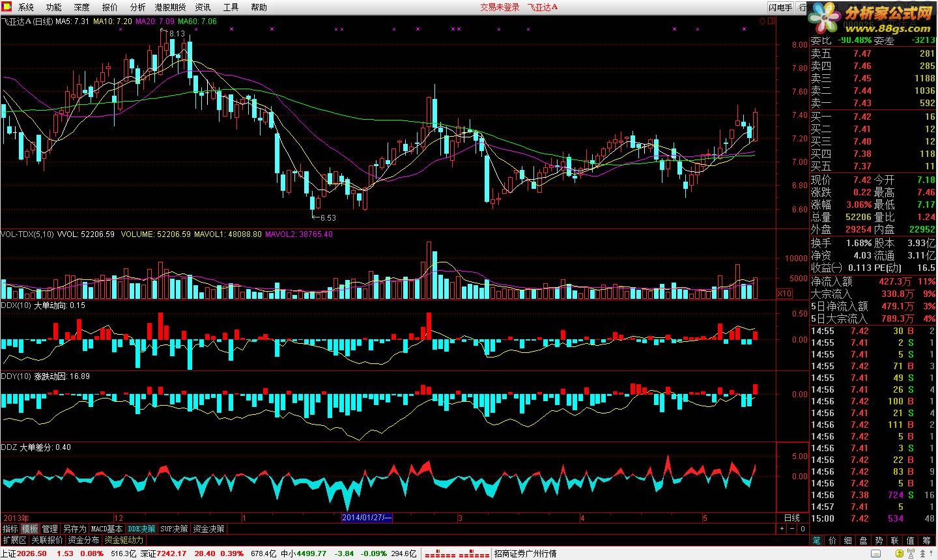Screen dimensions: 938x560
Task: Click the 2014/01/27 date marker on timeline
Action: click(x=367, y=518)
